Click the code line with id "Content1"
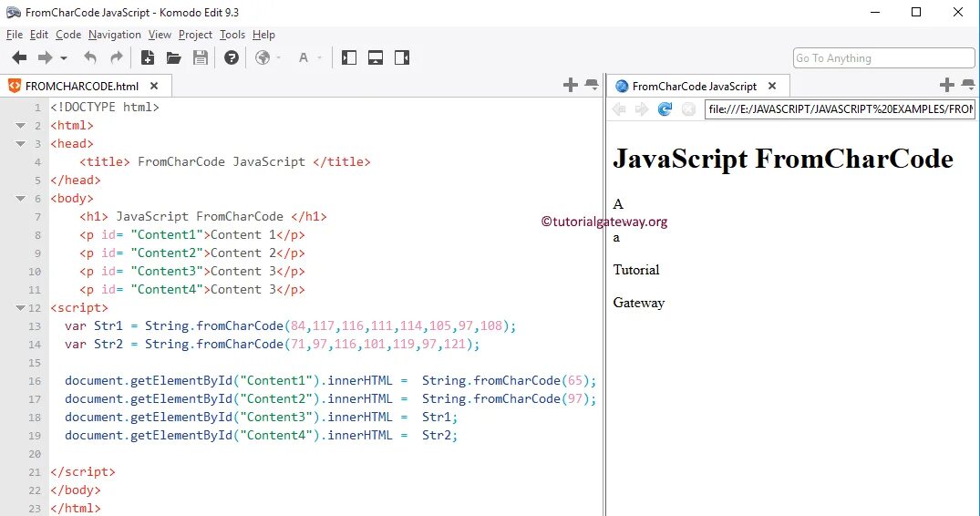Screen dimensions: 980x516 point(192,235)
